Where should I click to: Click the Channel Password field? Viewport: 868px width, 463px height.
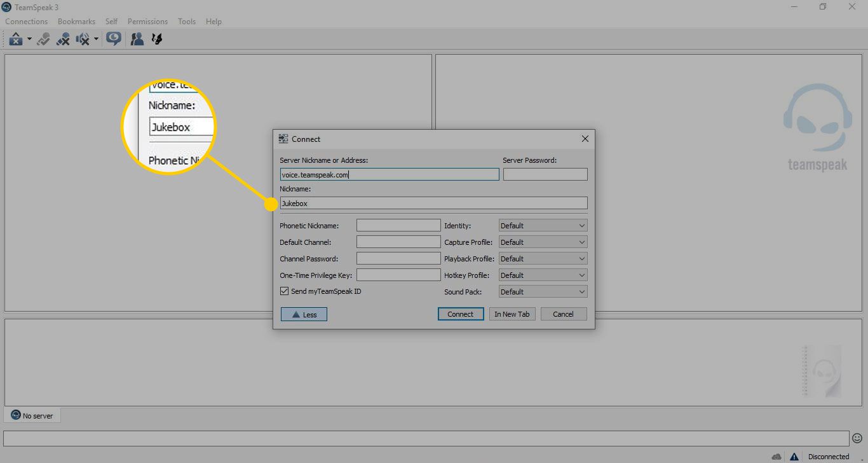pos(398,258)
